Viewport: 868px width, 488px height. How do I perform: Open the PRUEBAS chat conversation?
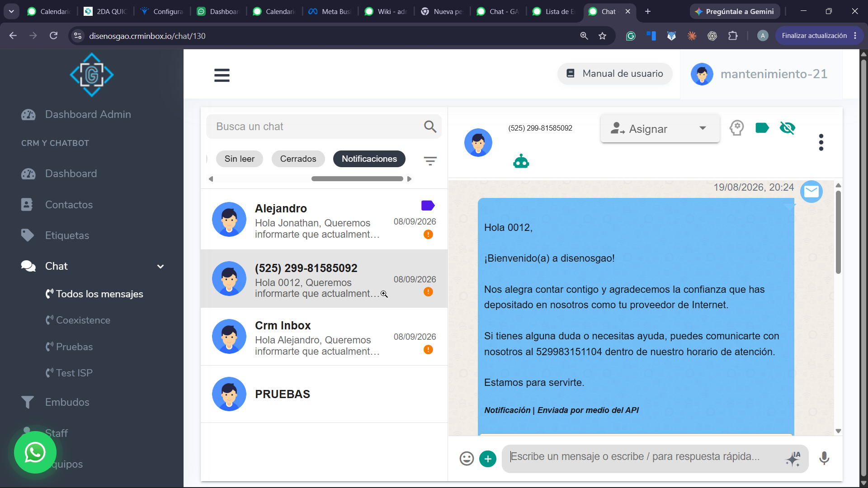tap(324, 394)
